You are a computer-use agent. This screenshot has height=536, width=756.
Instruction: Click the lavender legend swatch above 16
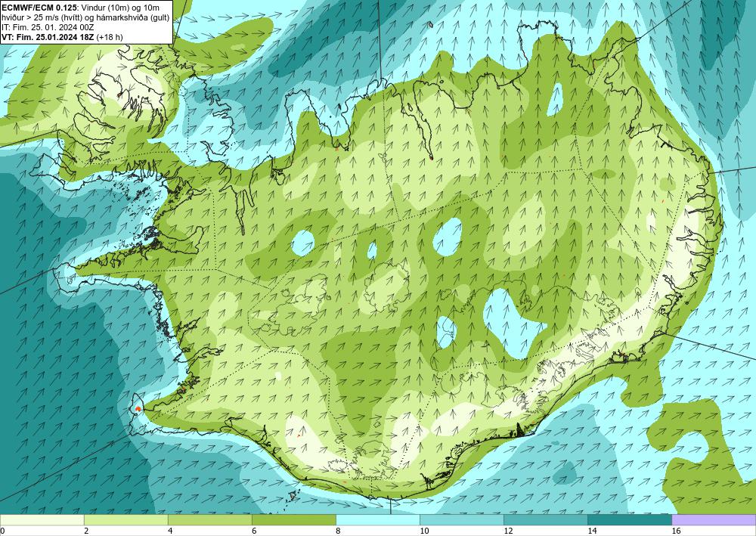click(714, 519)
